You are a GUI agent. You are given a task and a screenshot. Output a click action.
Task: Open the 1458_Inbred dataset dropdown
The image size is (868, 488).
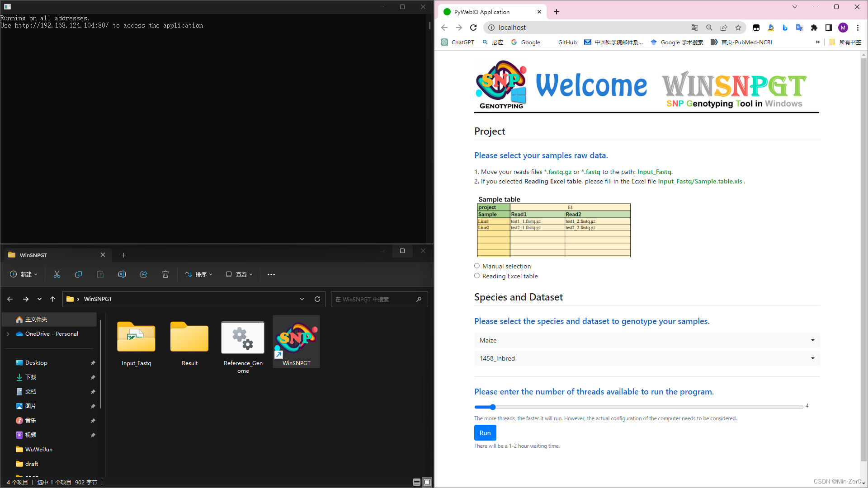pos(646,358)
